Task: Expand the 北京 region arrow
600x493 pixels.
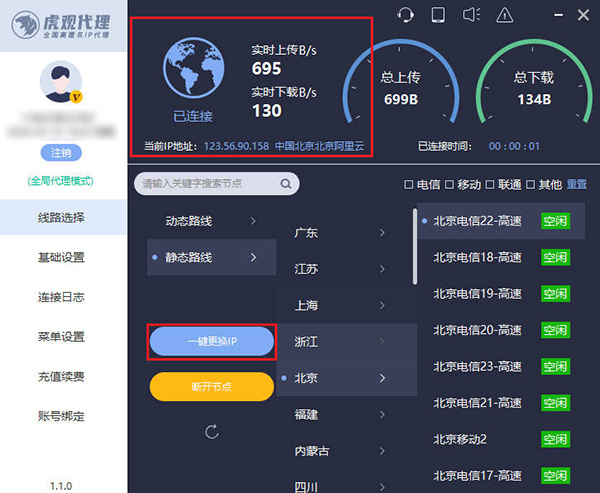Action: click(x=382, y=378)
